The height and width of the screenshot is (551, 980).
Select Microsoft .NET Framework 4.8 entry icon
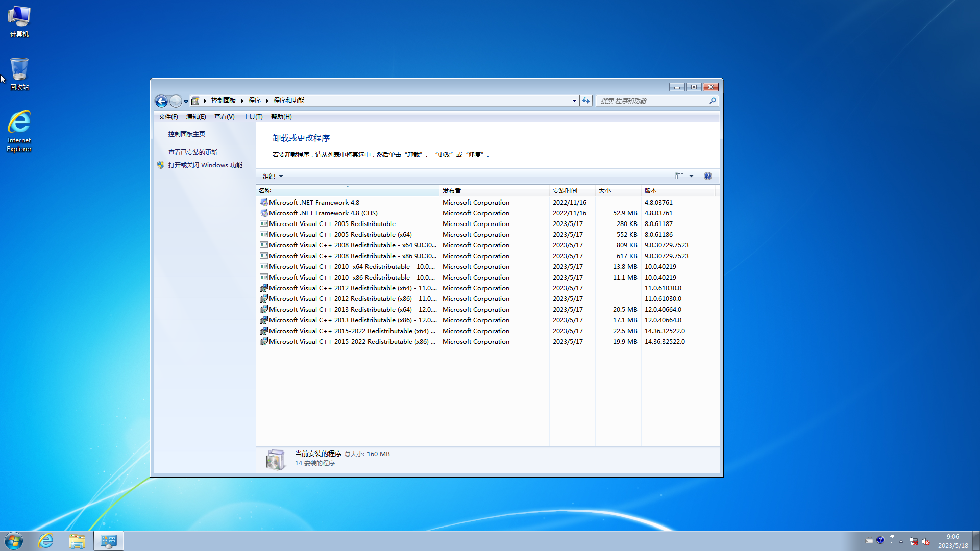click(x=264, y=202)
